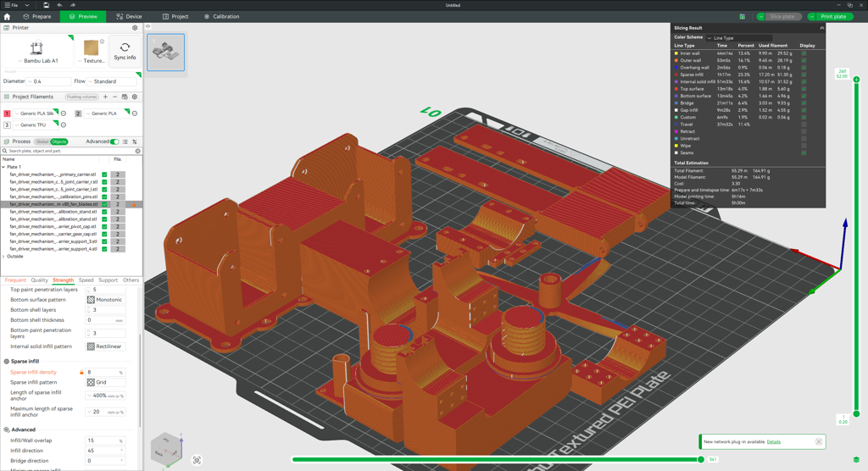Edit Generic PLA Silk filament preset
868x471 pixels.
coord(64,114)
